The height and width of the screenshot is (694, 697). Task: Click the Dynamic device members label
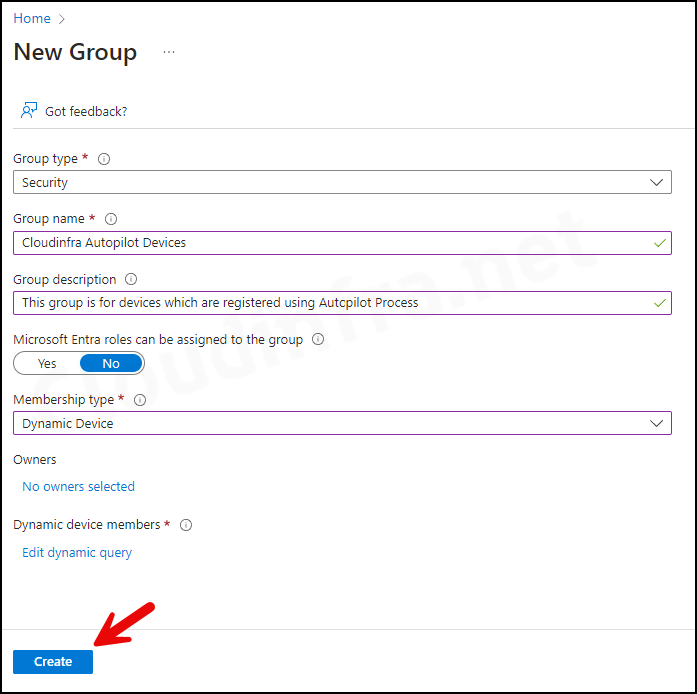point(87,525)
